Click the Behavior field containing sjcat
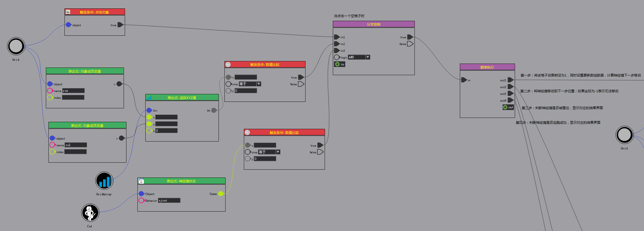The image size is (644, 231). coord(169,200)
